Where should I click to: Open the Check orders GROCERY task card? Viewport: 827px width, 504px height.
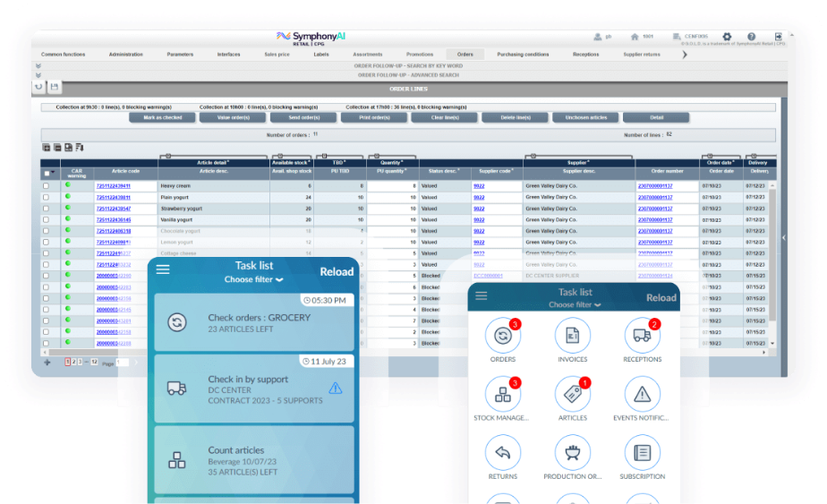click(x=254, y=322)
